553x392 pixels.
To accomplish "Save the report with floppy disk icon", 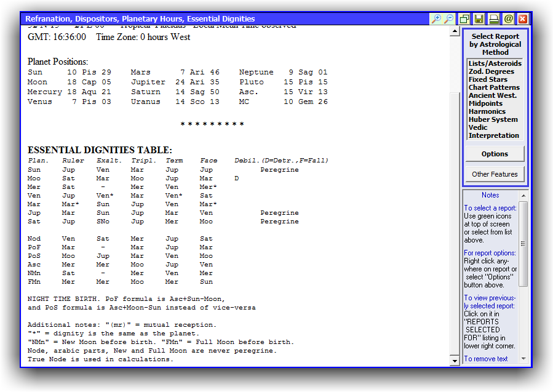I will click(x=479, y=19).
